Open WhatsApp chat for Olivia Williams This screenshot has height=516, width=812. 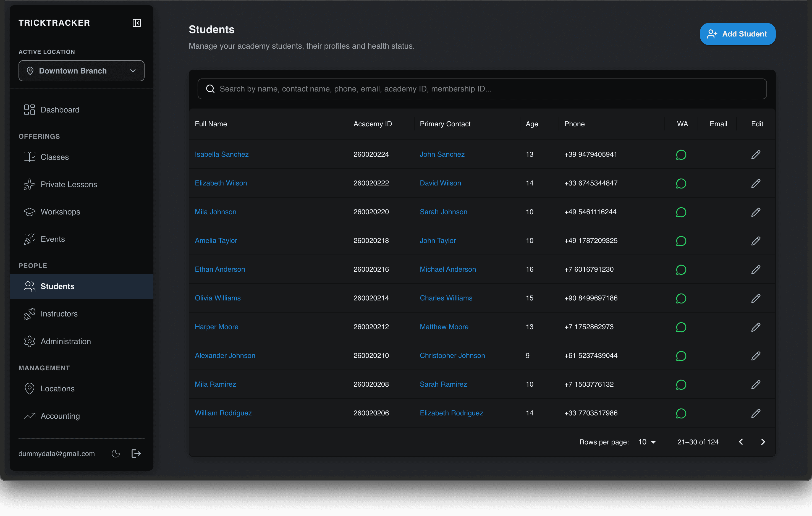[x=681, y=298]
